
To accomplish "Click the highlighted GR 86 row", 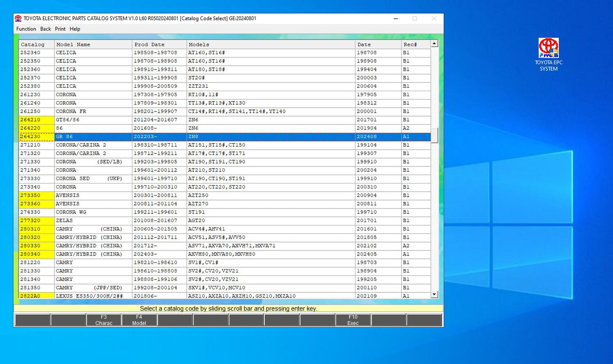I will tap(225, 137).
